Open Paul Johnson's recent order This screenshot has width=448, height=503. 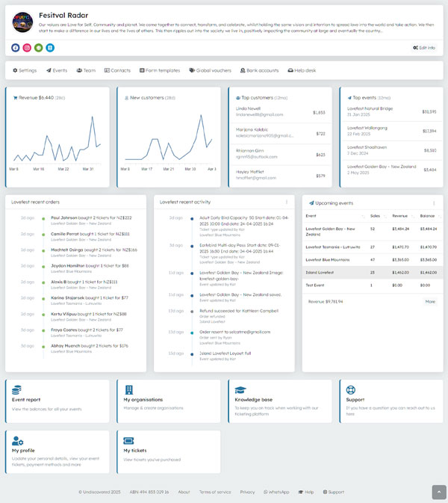[x=91, y=220]
